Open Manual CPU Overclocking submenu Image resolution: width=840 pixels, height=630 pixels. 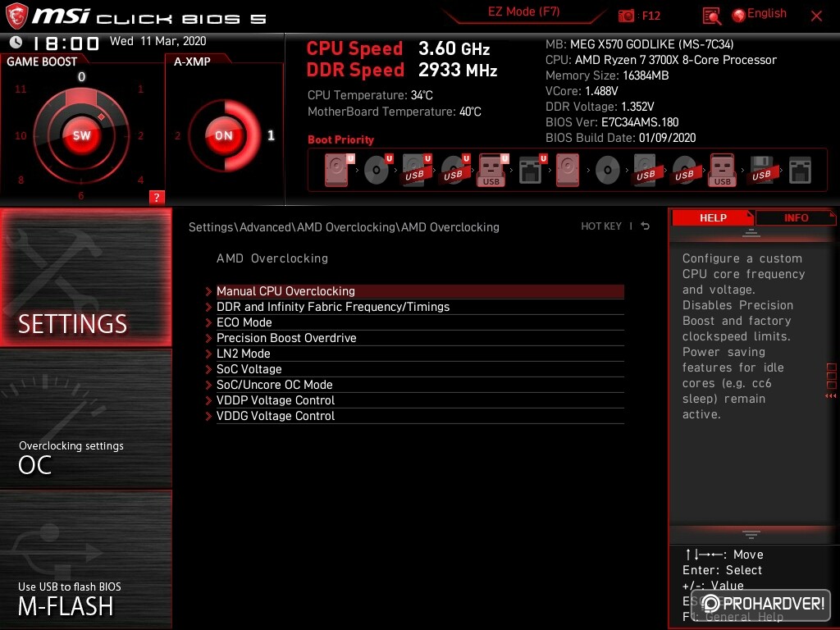420,291
